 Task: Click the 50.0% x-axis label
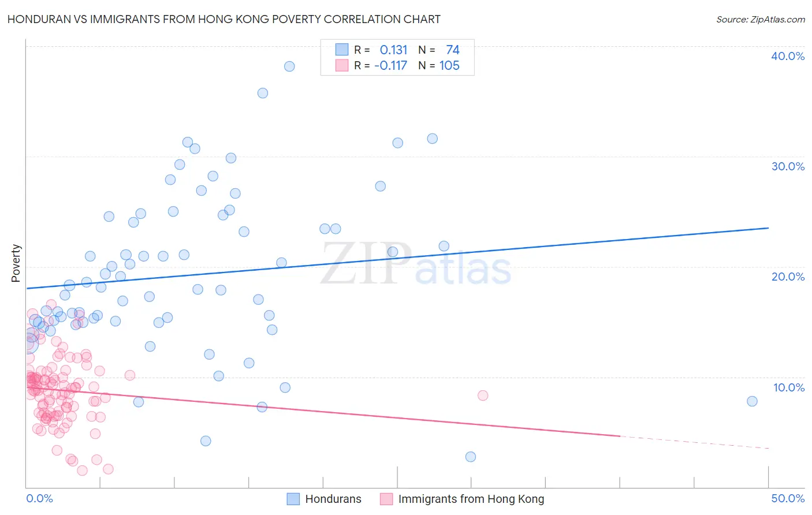[788, 498]
